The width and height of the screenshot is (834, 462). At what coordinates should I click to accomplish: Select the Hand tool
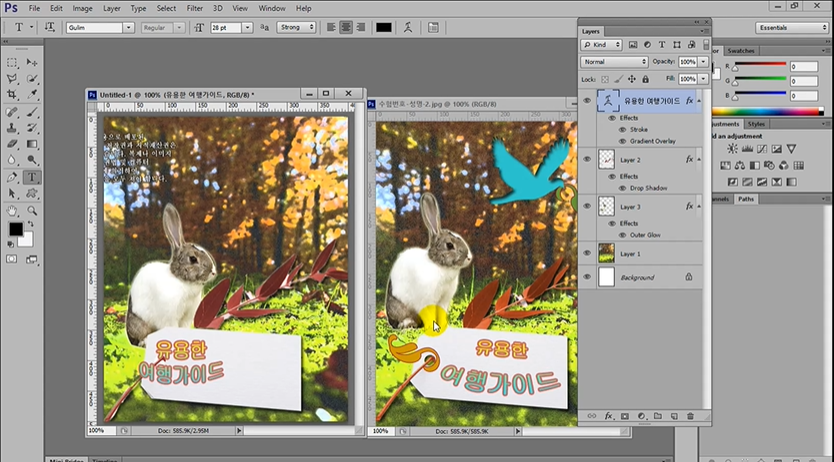12,211
